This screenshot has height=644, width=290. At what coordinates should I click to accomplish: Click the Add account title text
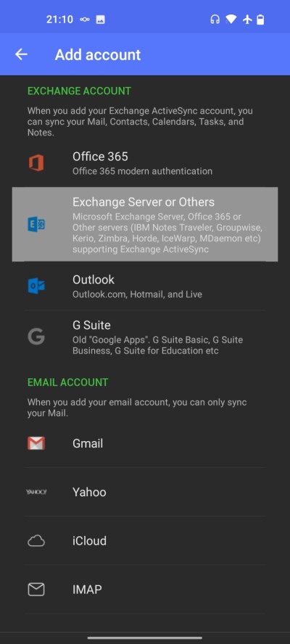point(98,54)
